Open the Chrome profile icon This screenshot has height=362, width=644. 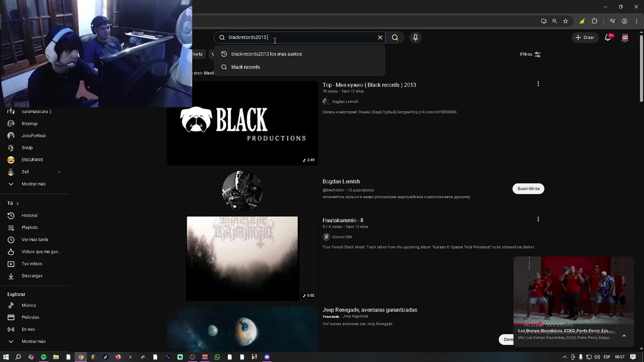[x=624, y=21]
